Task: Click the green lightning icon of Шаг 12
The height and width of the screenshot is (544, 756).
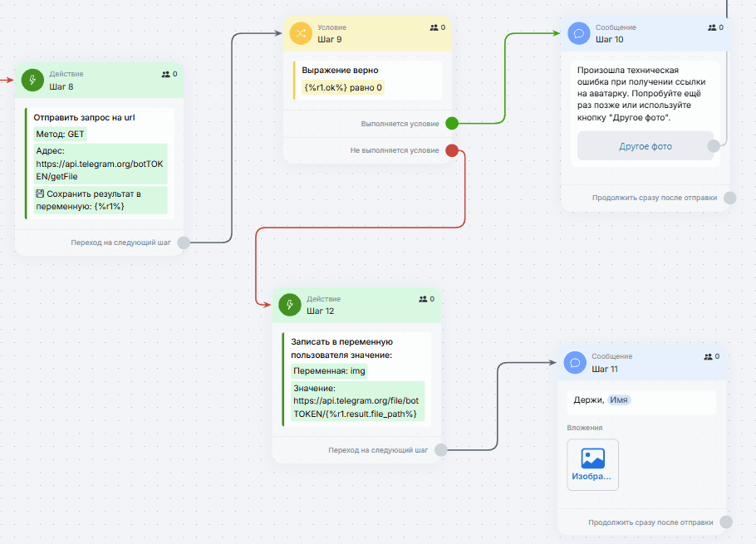Action: click(290, 305)
